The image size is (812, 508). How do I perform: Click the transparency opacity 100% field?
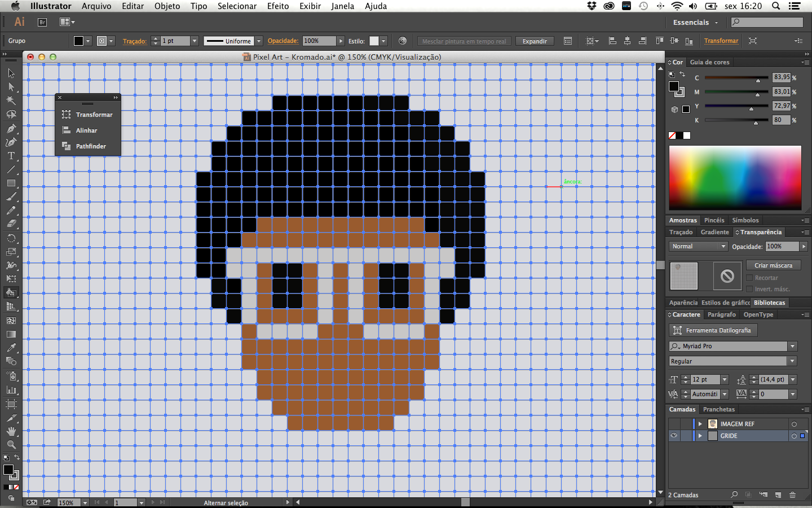pyautogui.click(x=782, y=246)
